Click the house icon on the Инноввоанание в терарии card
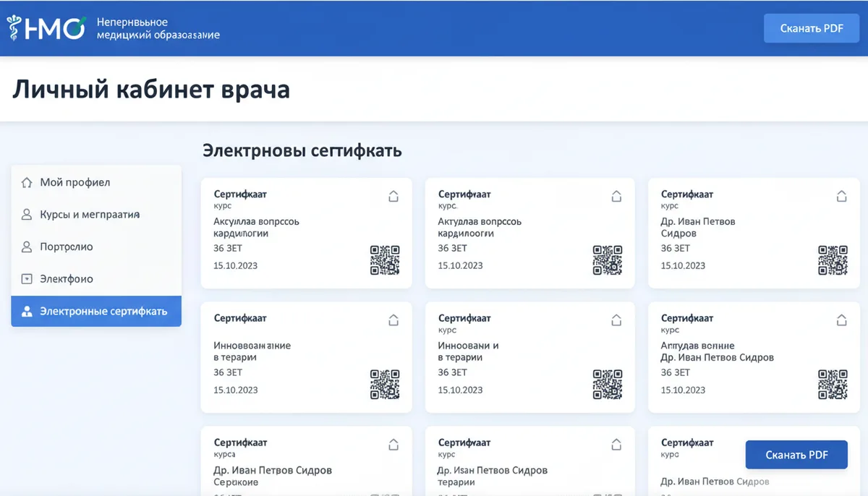868x496 pixels. (393, 319)
